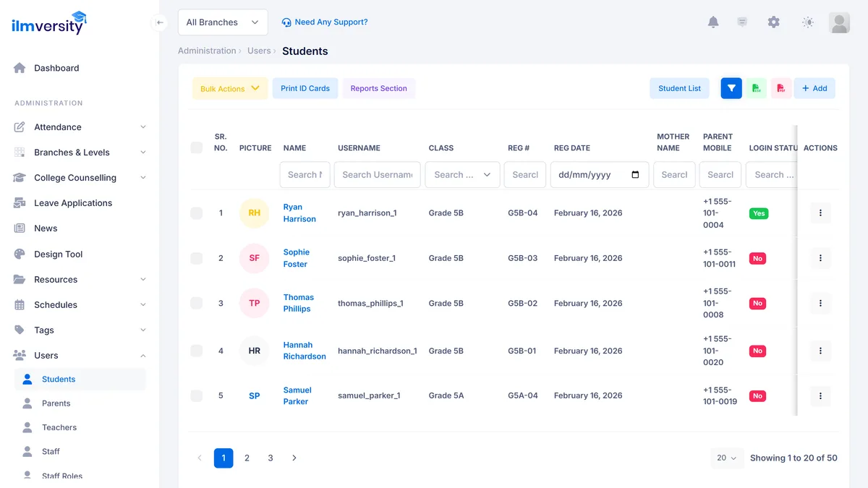Go to page 3
Screen dimensions: 868x488
pos(271,458)
